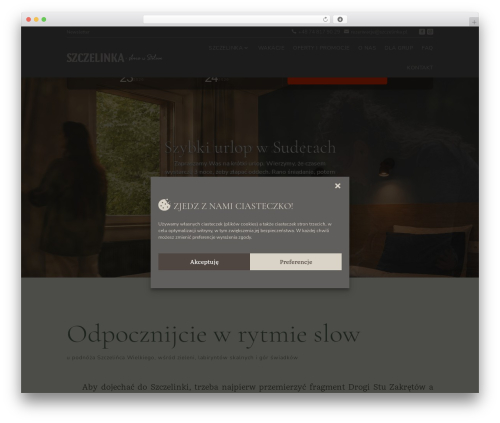Click the cookie icon in the popup
This screenshot has width=500, height=423.
pyautogui.click(x=164, y=205)
